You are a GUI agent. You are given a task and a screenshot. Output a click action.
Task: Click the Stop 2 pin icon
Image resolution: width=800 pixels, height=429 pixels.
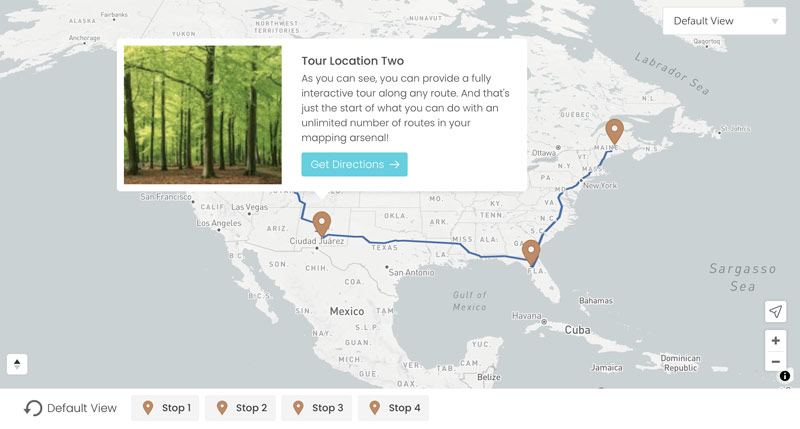222,408
